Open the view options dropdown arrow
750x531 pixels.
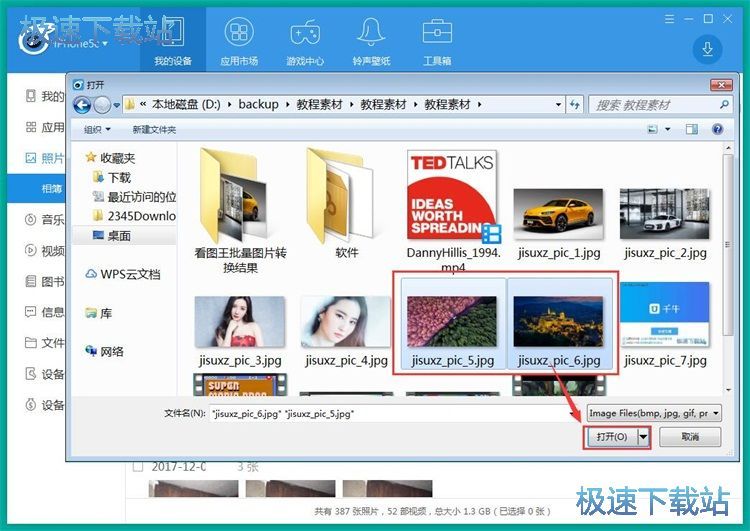(668, 129)
